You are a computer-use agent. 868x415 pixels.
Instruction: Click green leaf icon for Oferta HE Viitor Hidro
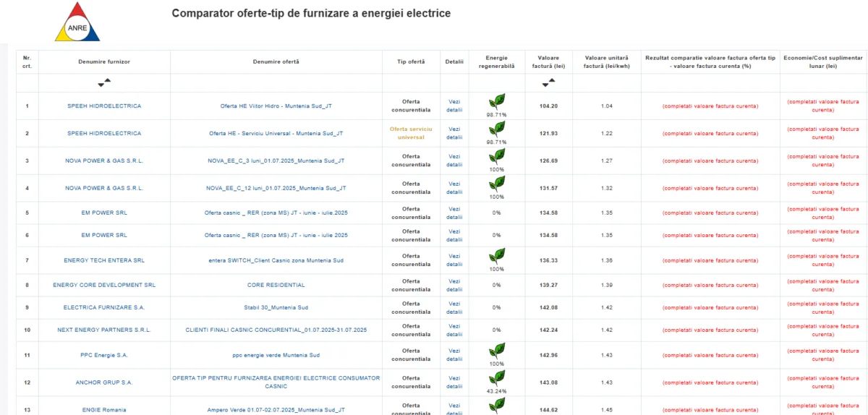click(497, 102)
